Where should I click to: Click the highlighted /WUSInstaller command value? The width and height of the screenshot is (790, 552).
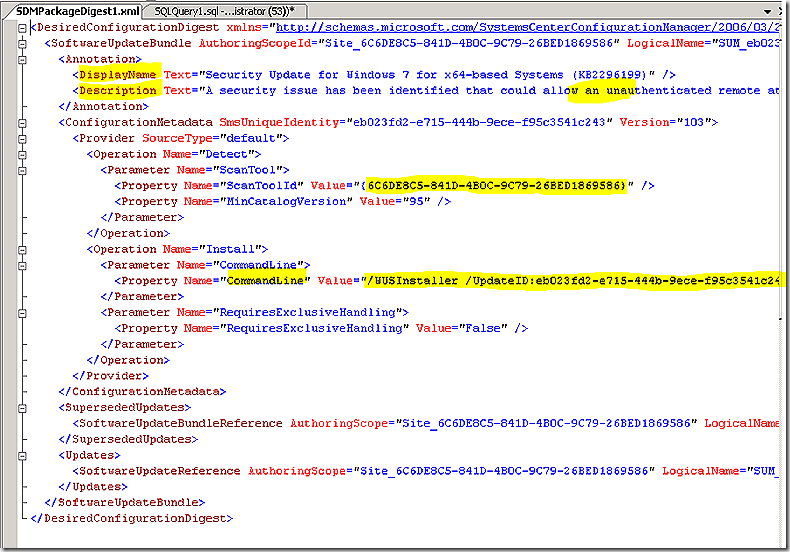pos(573,281)
